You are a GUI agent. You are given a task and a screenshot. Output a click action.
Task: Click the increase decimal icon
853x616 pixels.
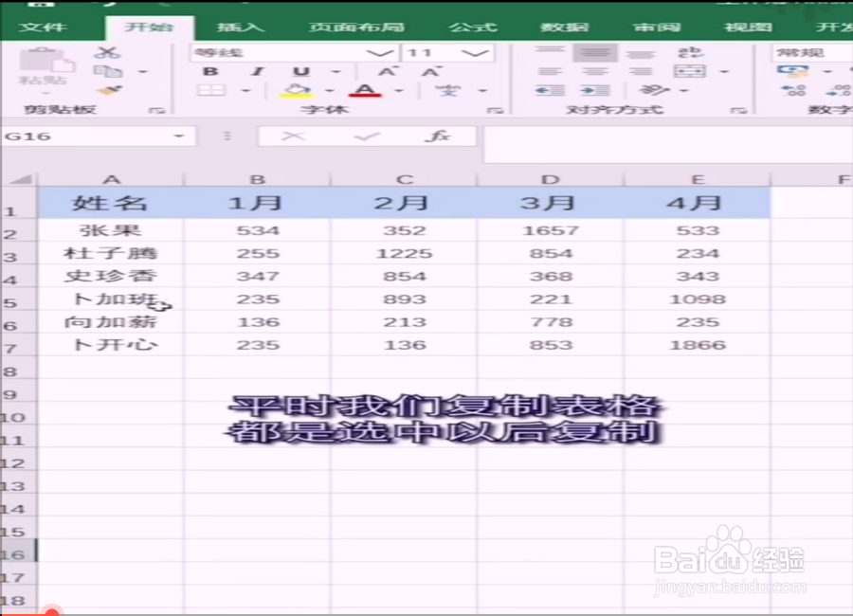(x=793, y=90)
